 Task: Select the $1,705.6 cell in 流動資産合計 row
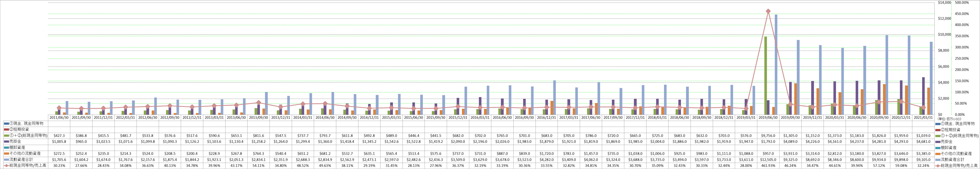point(59,160)
